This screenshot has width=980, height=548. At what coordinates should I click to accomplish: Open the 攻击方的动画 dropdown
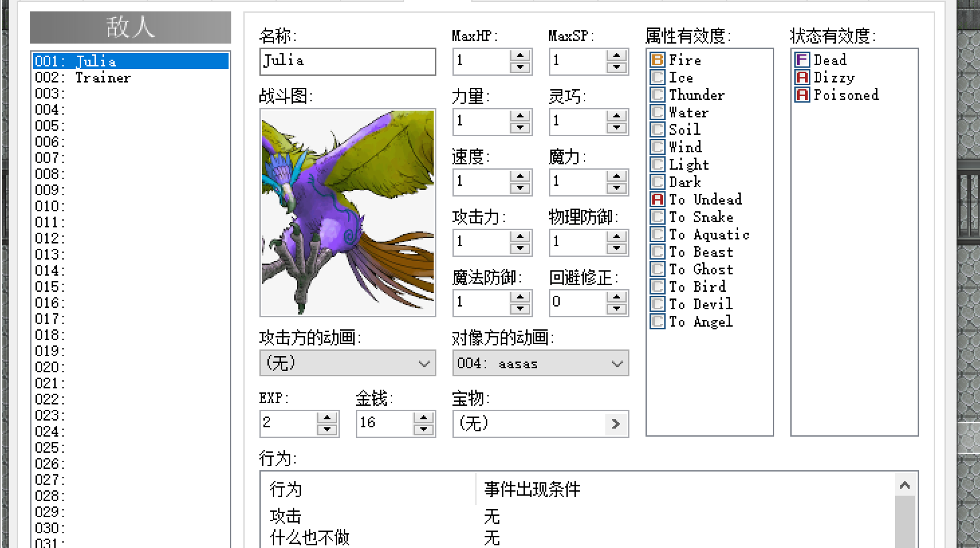point(423,363)
